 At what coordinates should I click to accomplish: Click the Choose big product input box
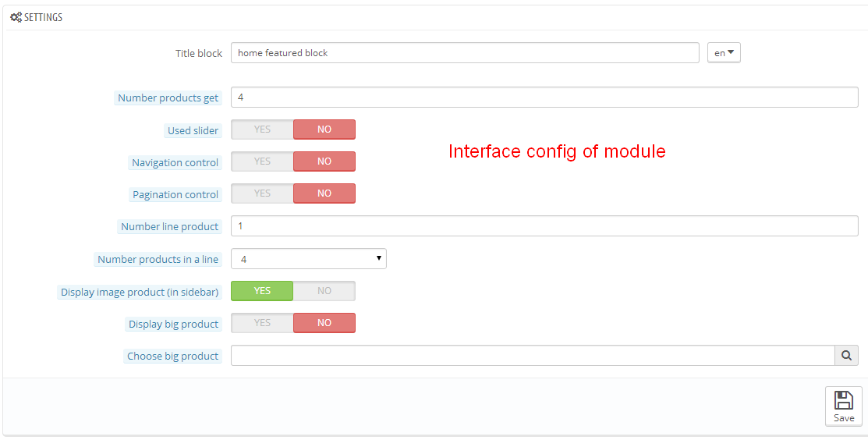pos(533,356)
